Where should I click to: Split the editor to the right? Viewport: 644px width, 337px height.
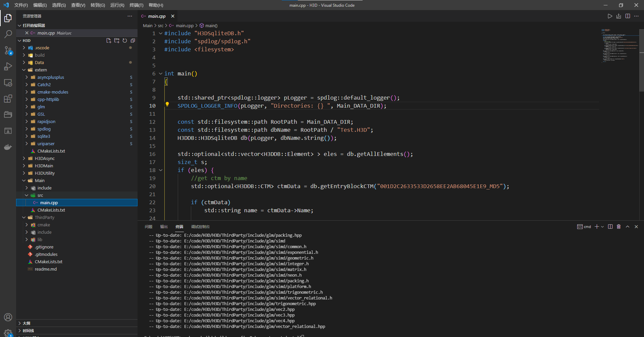click(x=628, y=16)
